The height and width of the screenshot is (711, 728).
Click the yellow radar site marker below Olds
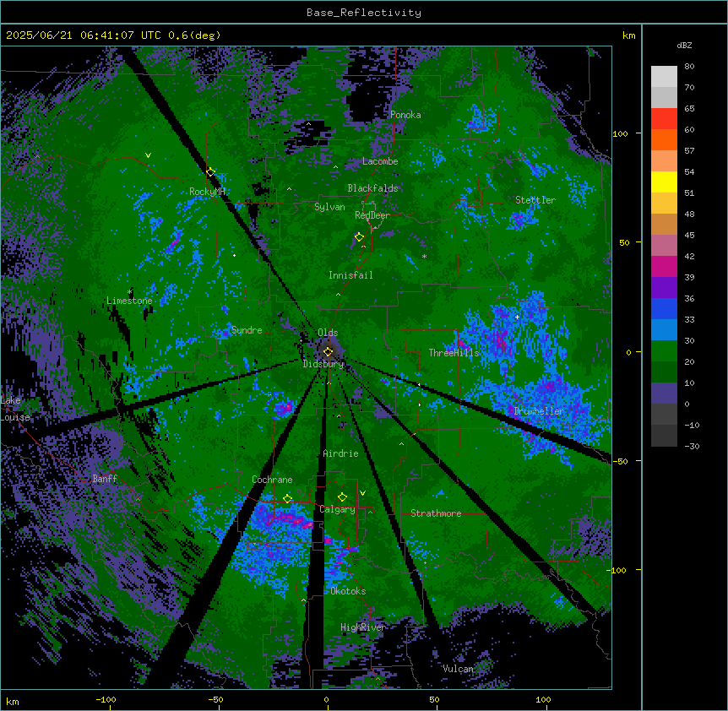coord(328,351)
